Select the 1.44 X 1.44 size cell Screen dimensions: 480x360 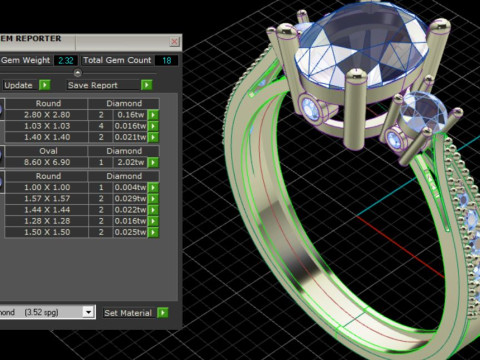click(x=47, y=210)
